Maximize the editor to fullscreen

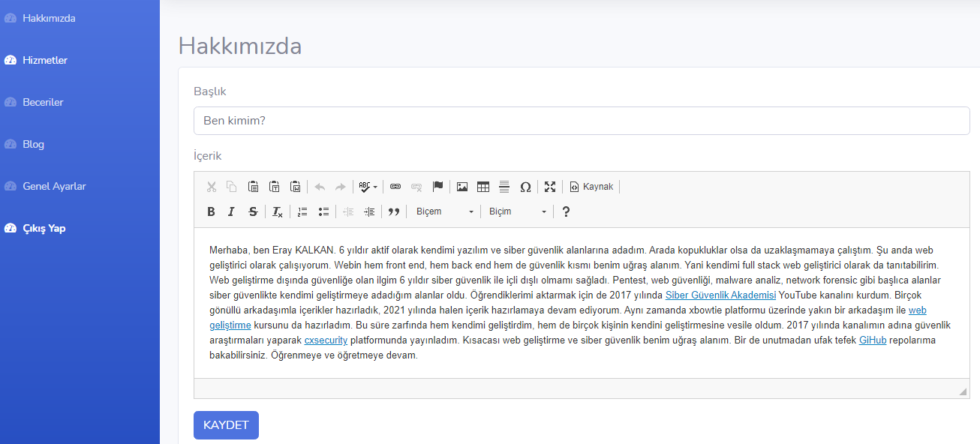coord(550,186)
